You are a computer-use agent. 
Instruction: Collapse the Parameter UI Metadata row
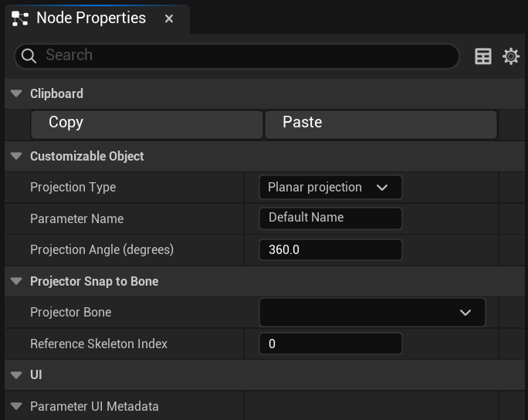pyautogui.click(x=16, y=406)
